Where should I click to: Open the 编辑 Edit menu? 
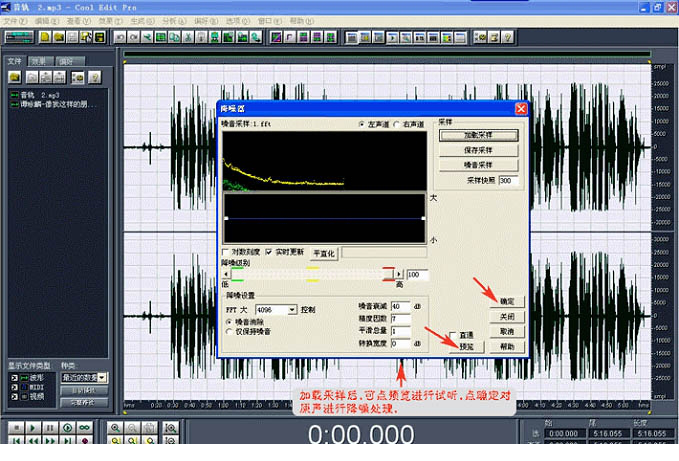pos(47,21)
